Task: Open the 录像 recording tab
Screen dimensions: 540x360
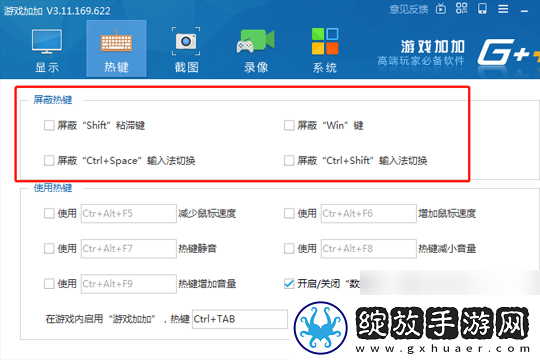Action: tap(256, 51)
